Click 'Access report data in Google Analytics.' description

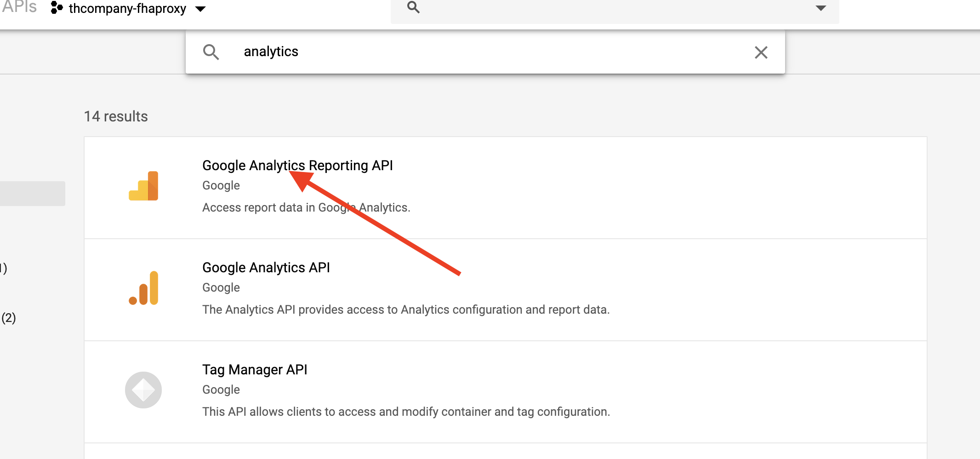[x=306, y=207]
